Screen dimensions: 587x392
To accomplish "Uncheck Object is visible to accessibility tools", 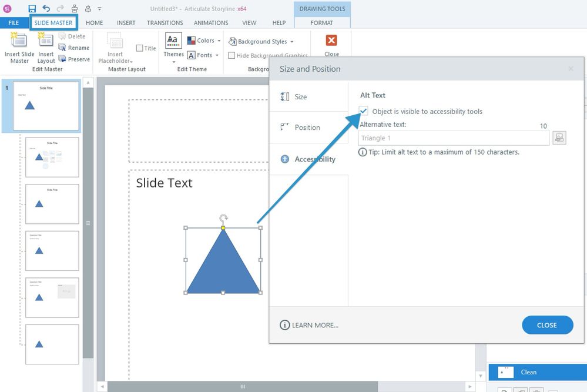I will click(x=364, y=111).
